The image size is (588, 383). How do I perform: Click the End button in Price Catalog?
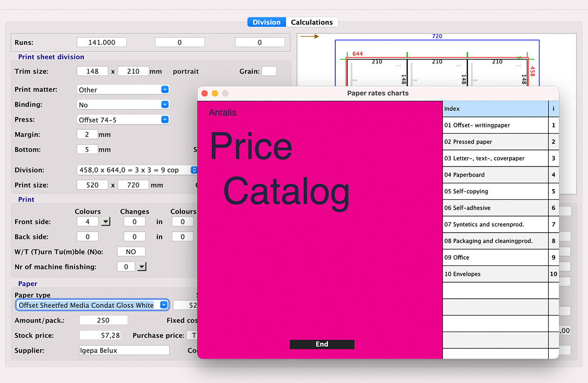tap(322, 344)
